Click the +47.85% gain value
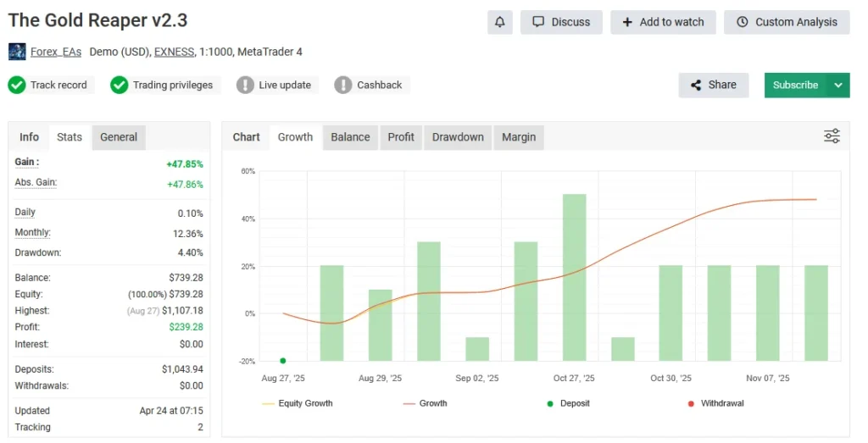Image resolution: width=868 pixels, height=443 pixels. [185, 164]
